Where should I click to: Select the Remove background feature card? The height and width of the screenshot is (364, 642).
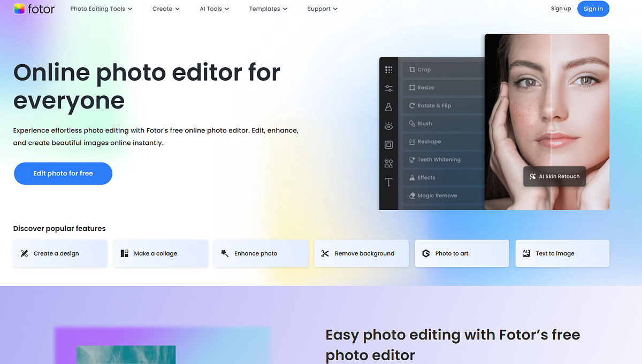[x=361, y=253]
